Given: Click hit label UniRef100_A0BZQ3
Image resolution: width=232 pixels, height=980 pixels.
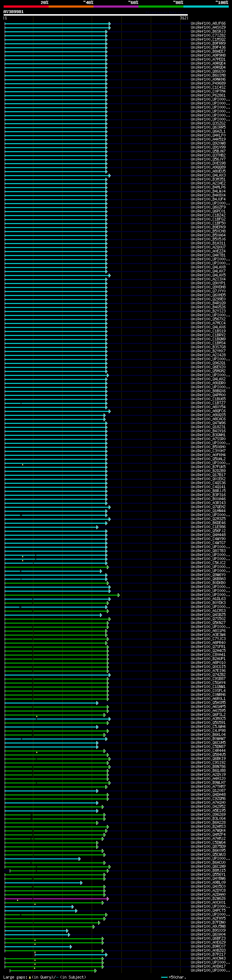Looking at the screenshot, I should 208,950.
